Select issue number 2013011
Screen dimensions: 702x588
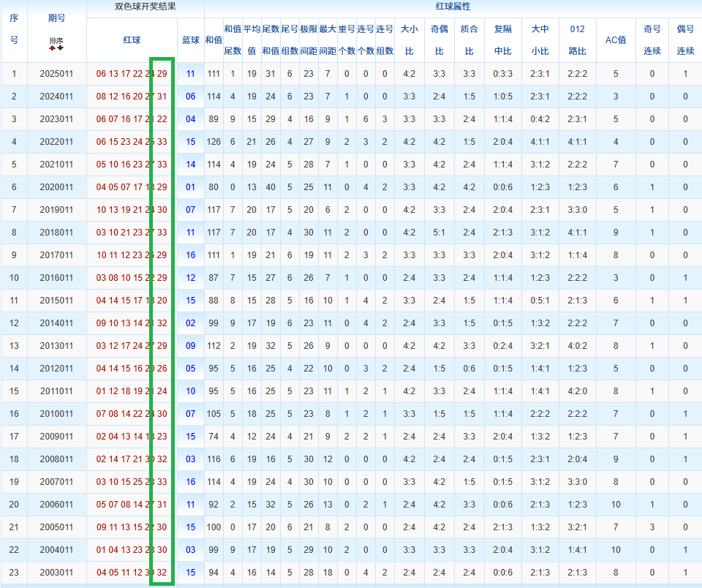56,346
